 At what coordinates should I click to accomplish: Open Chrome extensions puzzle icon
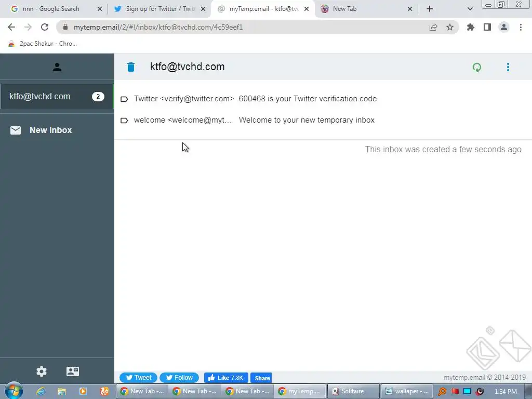470,27
